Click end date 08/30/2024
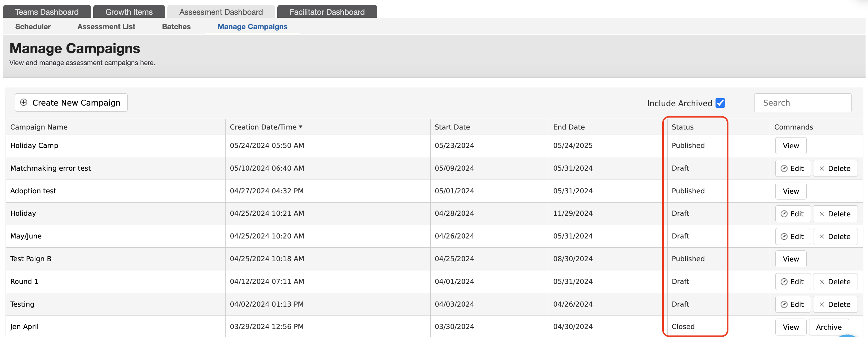 (573, 258)
